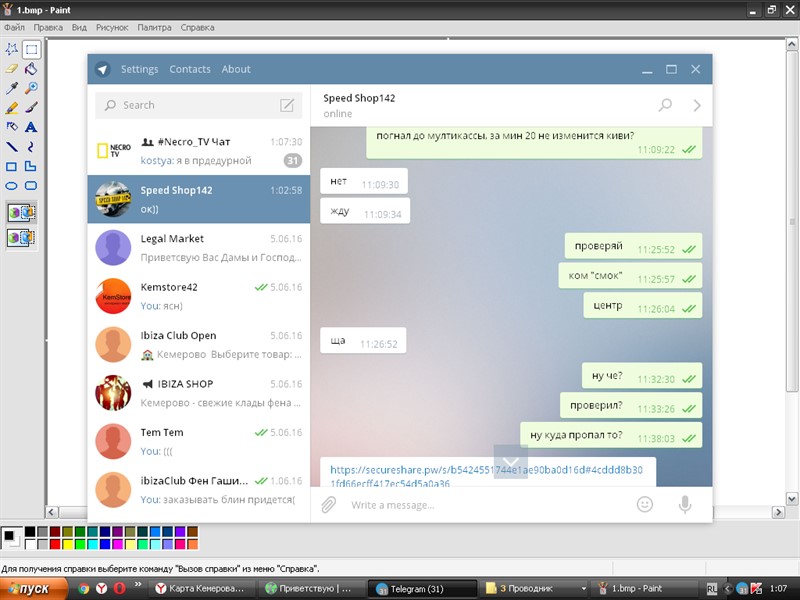The width and height of the screenshot is (800, 600).
Task: Expand hidden system tray icons arrow
Action: coord(728,589)
